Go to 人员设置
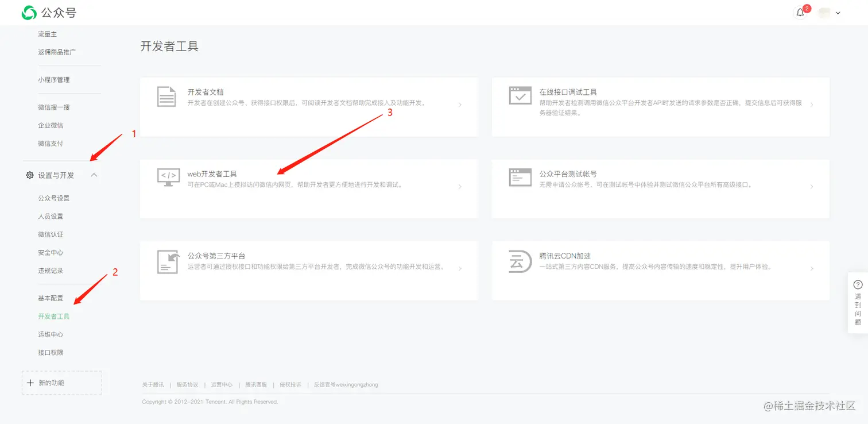868x424 pixels. (x=51, y=217)
